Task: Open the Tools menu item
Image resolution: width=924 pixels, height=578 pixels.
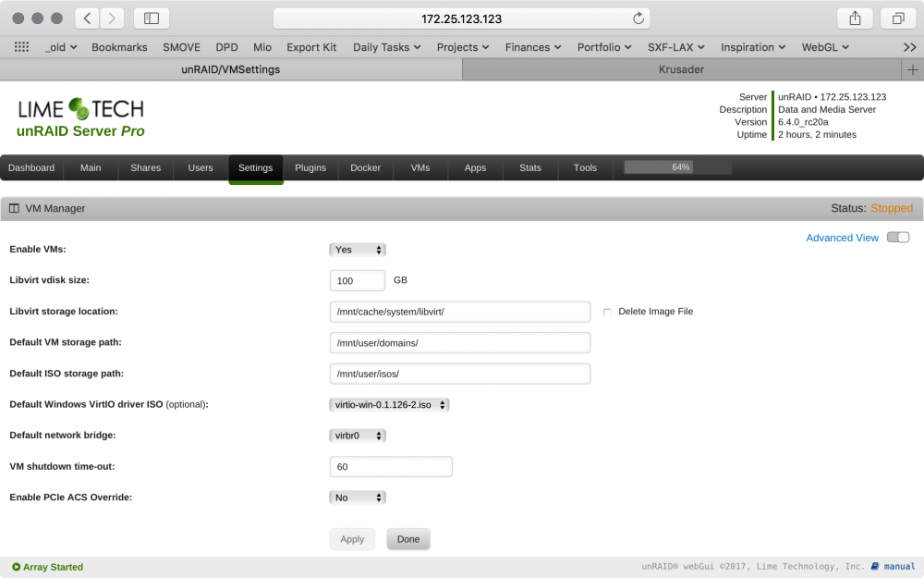Action: tap(585, 167)
